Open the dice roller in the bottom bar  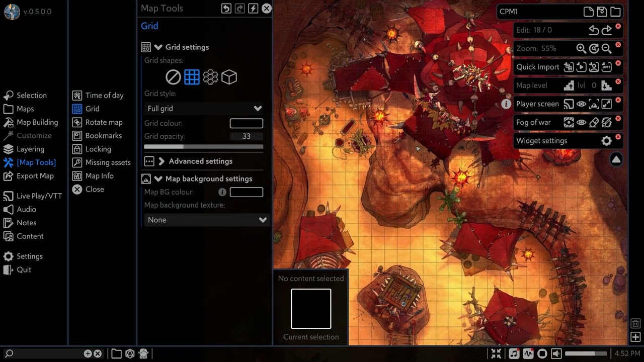pos(130,354)
